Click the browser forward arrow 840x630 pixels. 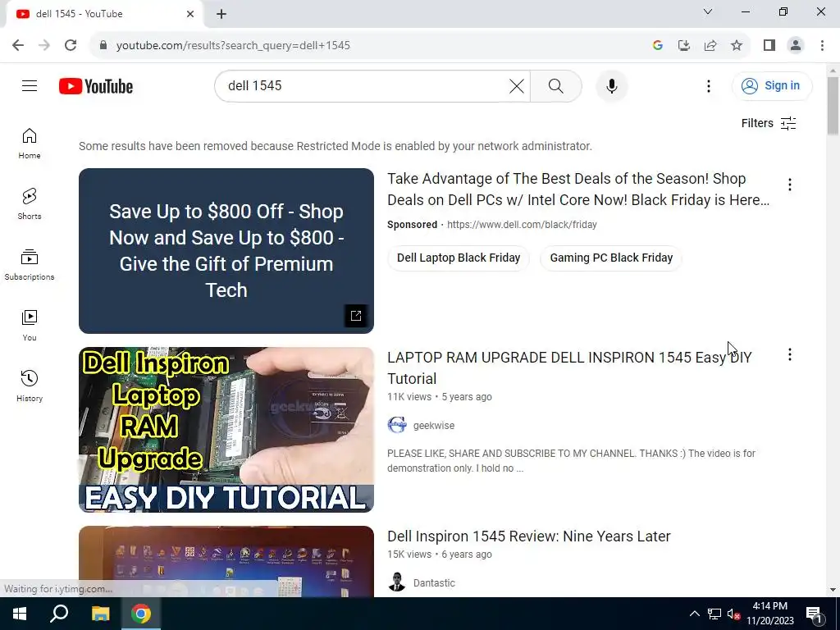pos(44,46)
